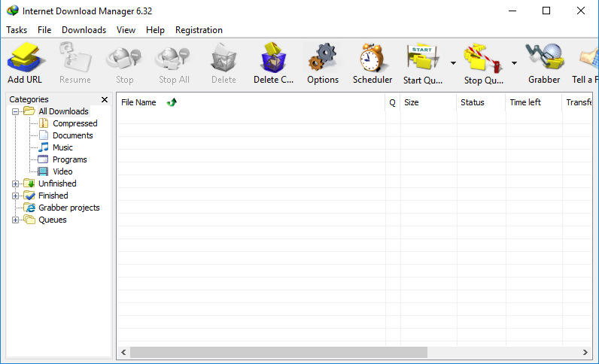Select the Programs category
599x364 pixels.
69,159
